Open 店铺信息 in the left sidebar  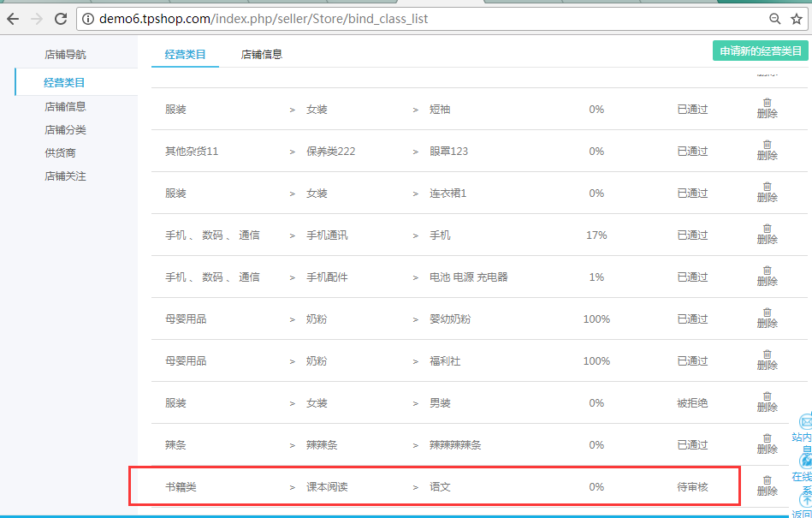pos(65,107)
